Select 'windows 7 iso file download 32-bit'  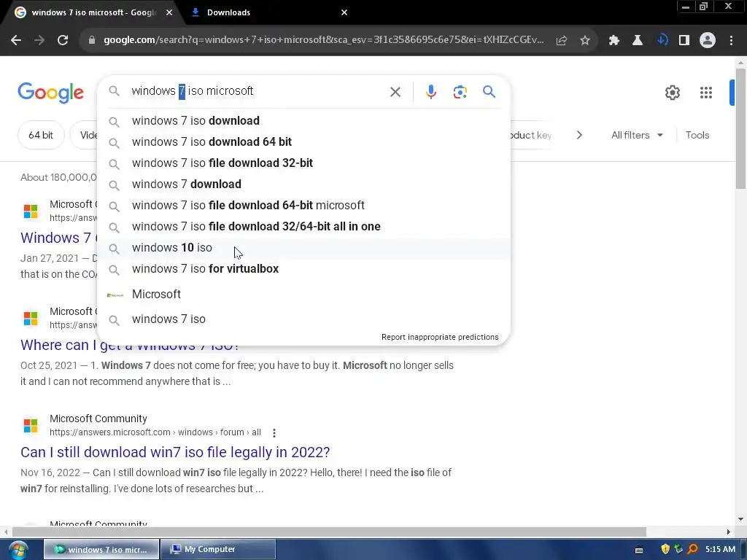click(x=303, y=163)
